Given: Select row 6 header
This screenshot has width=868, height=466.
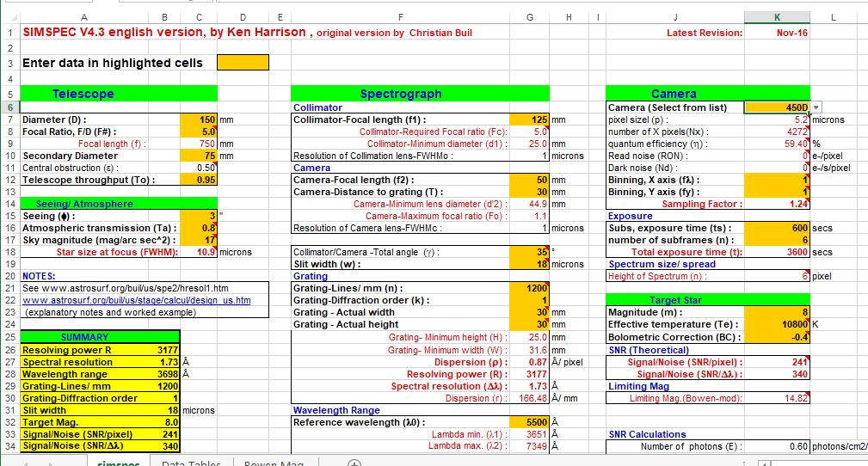Looking at the screenshot, I should click(x=10, y=107).
